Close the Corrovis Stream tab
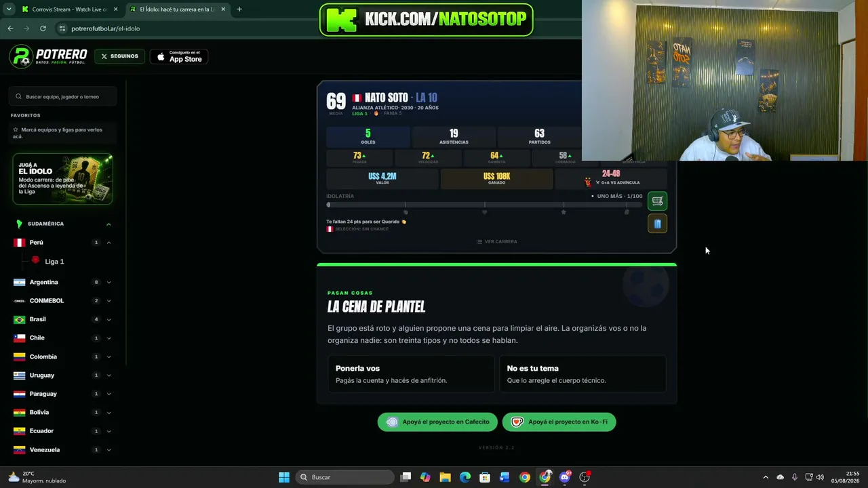Image resolution: width=868 pixels, height=488 pixels. 115,9
